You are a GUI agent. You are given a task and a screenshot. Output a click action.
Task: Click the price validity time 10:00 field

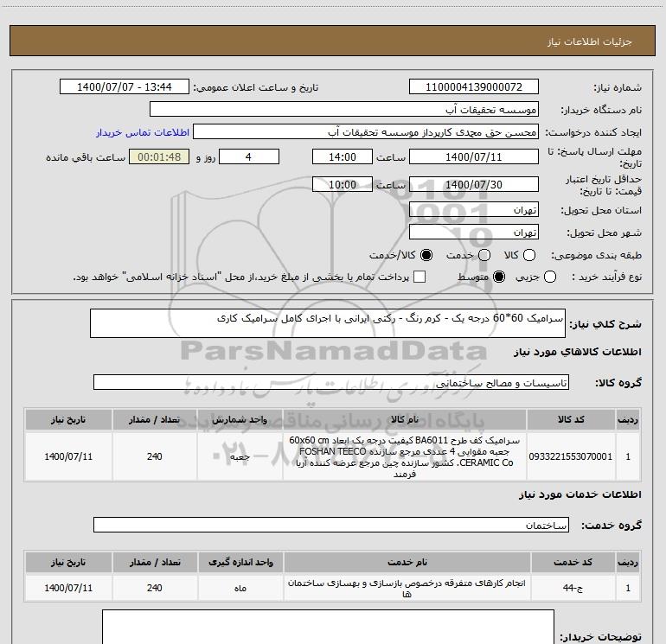coord(343,184)
